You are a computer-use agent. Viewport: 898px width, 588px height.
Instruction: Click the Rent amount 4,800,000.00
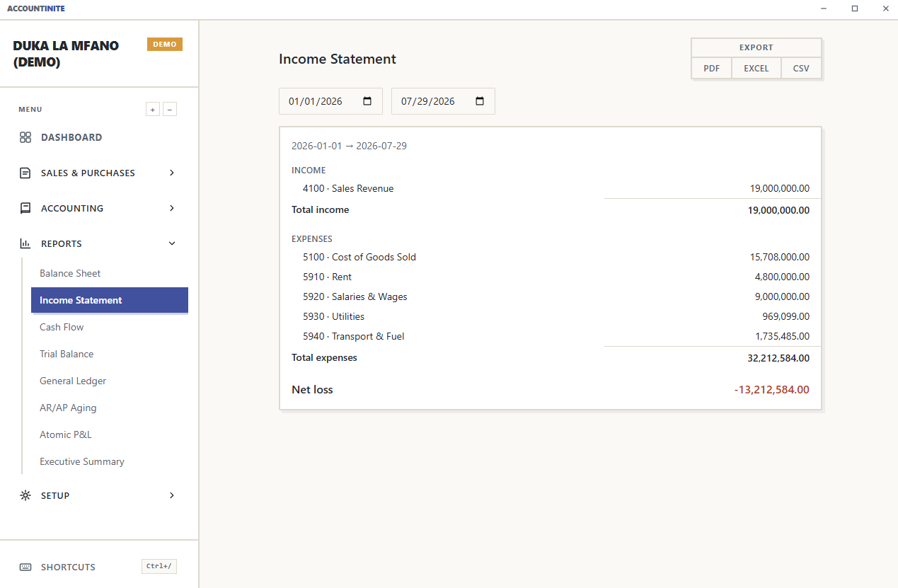pos(782,277)
